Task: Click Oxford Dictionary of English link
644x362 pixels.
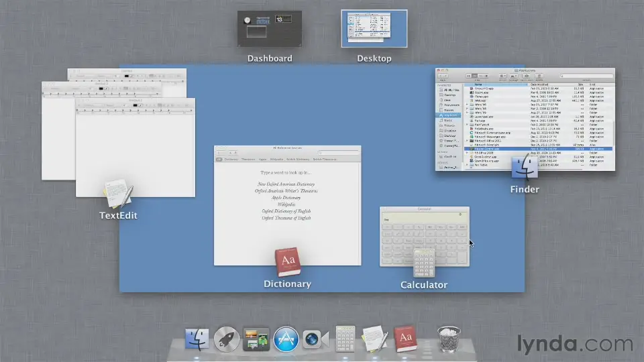Action: click(x=286, y=211)
